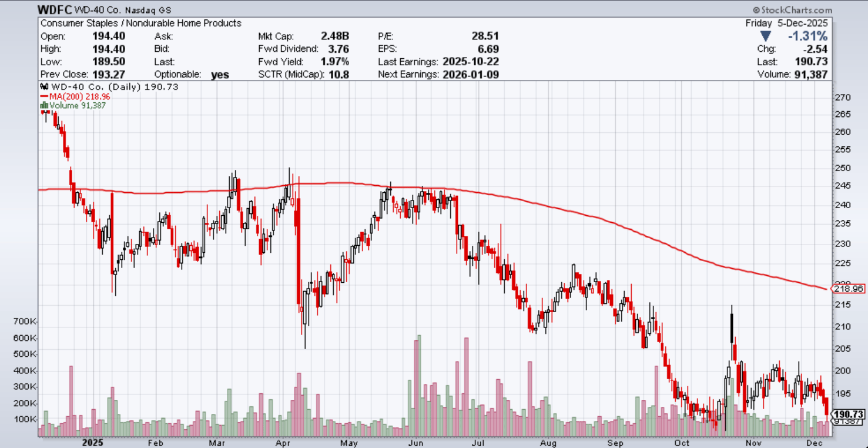Screen dimensions: 868x448
Task: Click the Jul label on the time axis
Action: 478,442
